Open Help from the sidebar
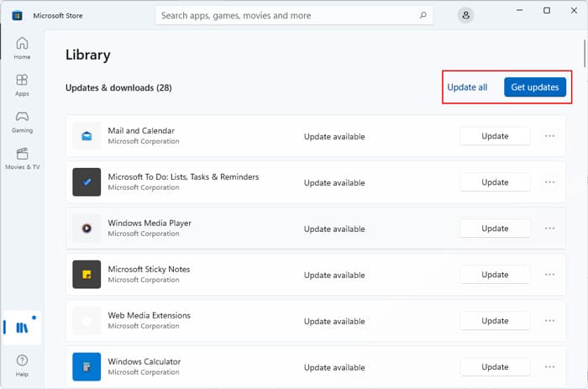This screenshot has height=389, width=588. point(22,365)
